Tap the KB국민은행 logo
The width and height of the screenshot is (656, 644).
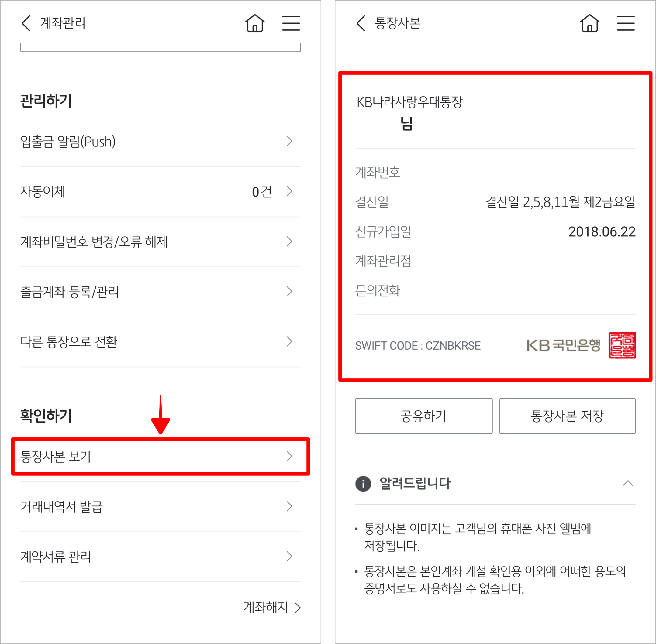tap(564, 345)
